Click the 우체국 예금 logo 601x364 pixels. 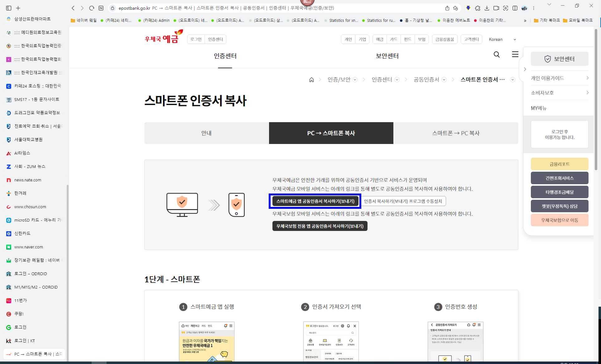click(x=164, y=37)
